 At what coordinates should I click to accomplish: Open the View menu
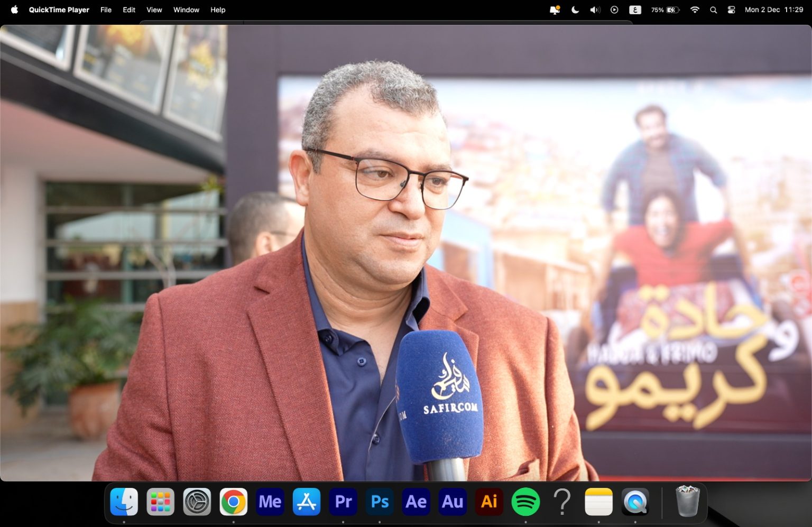coord(154,10)
